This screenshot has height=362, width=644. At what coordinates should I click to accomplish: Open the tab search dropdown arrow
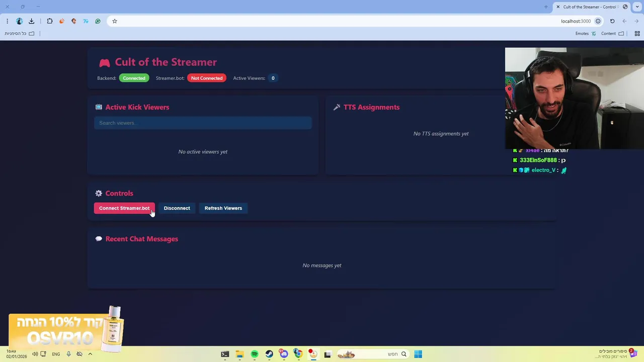[637, 7]
